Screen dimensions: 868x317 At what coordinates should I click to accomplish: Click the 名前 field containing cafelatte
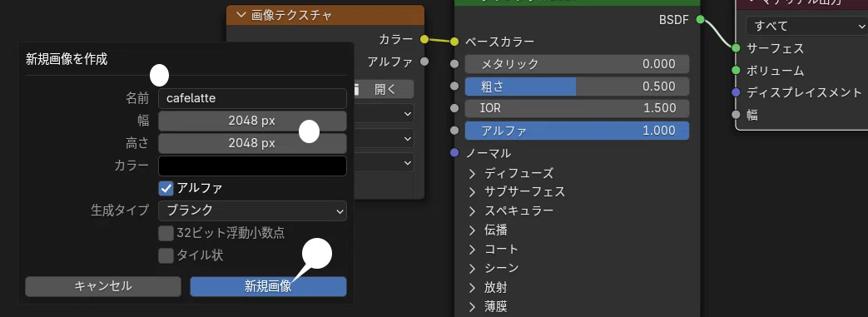(x=252, y=98)
